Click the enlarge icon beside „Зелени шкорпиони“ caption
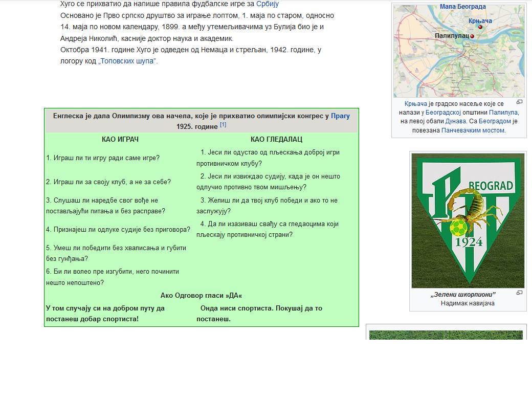The width and height of the screenshot is (532, 399). pos(519,293)
